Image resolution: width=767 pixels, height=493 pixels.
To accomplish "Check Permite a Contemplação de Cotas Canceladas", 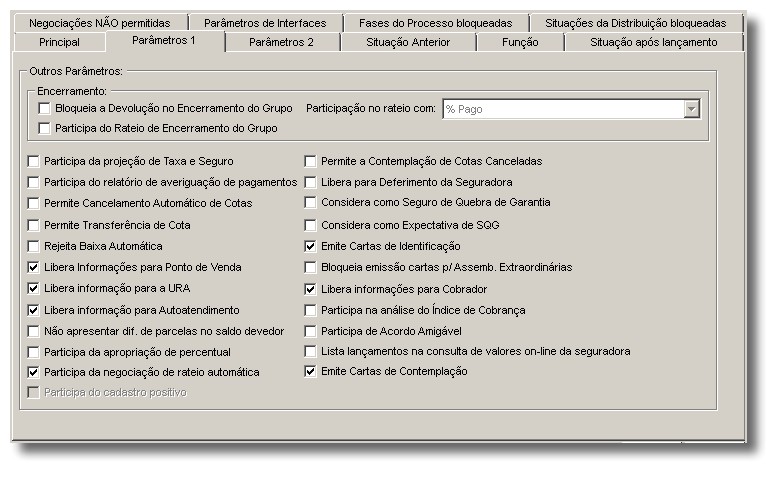I will [x=310, y=161].
